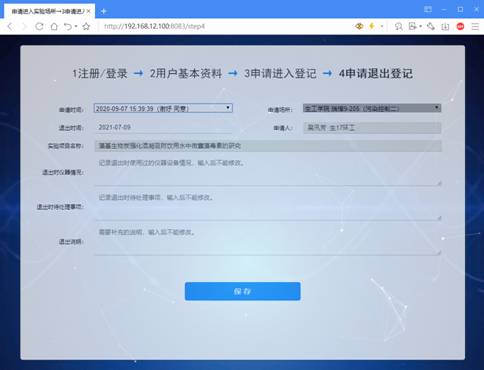Bookmark this page with the star
This screenshot has height=370, width=484.
pyautogui.click(x=86, y=26)
